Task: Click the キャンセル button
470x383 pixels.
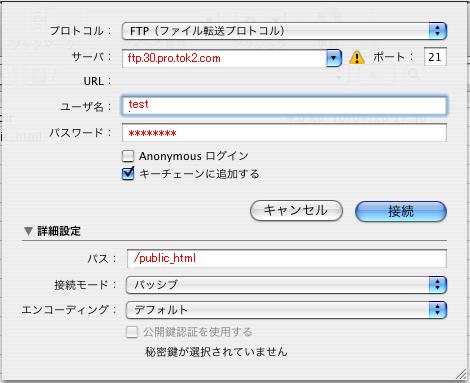Action: [296, 211]
